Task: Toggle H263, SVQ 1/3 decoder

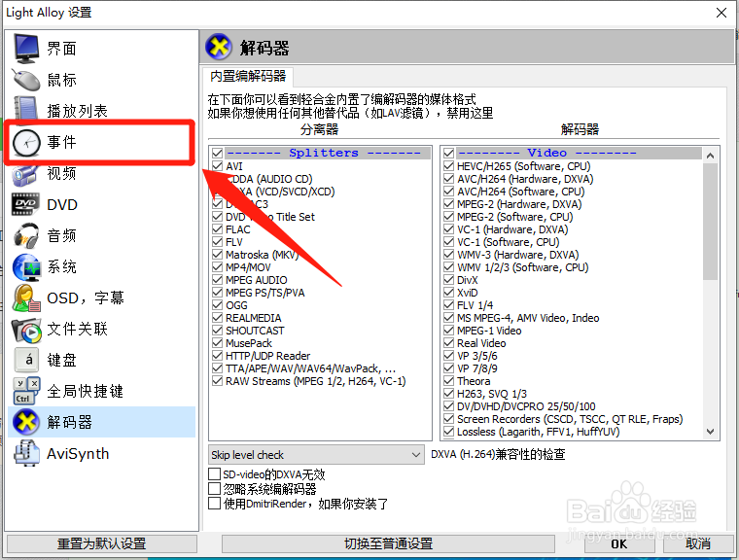Action: coord(448,394)
